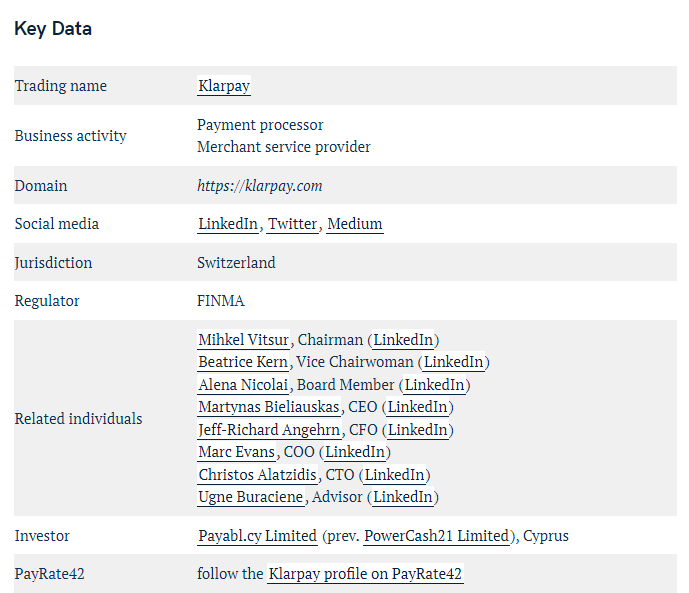Open the Medium social media link
The width and height of the screenshot is (689, 593).
pyautogui.click(x=355, y=224)
